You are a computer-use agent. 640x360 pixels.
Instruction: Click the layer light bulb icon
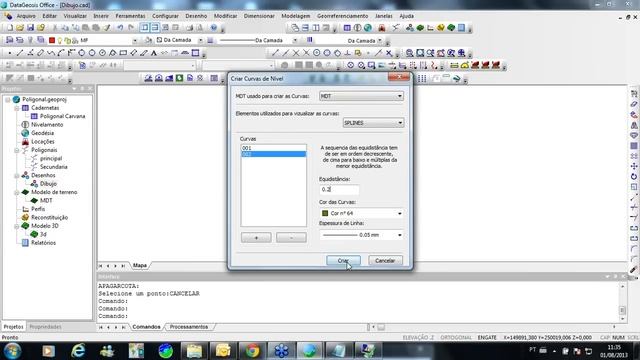point(60,40)
